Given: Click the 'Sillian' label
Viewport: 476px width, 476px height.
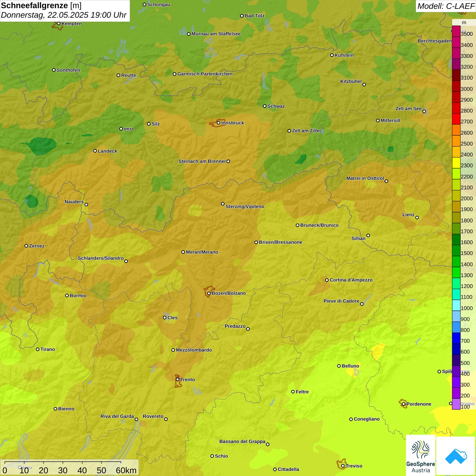Looking at the screenshot, I should [x=358, y=238].
